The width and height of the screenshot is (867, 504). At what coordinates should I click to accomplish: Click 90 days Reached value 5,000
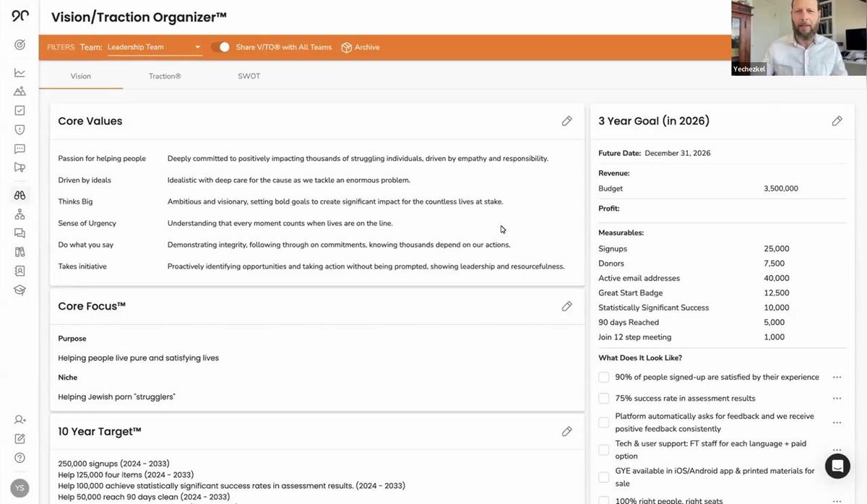(x=775, y=323)
